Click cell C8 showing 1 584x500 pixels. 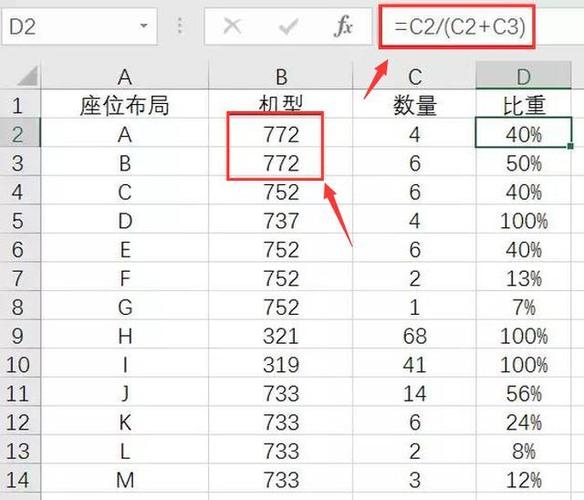click(414, 305)
